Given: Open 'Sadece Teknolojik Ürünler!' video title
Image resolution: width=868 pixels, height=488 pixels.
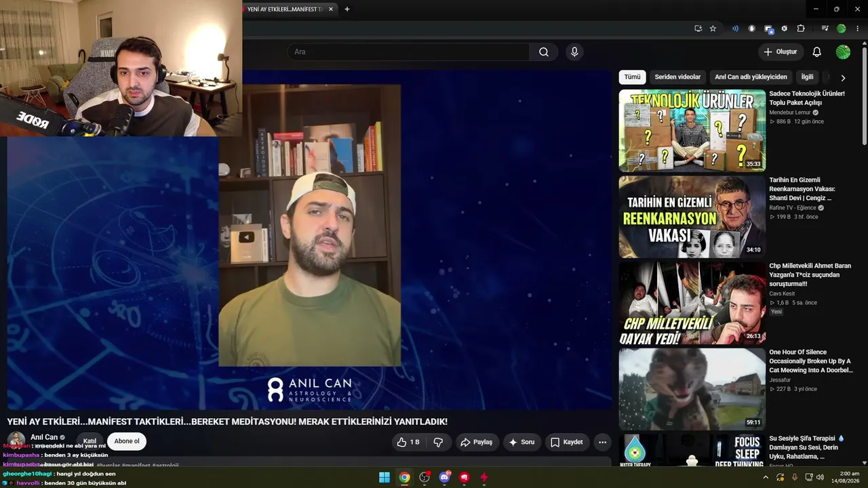Looking at the screenshot, I should [x=807, y=98].
